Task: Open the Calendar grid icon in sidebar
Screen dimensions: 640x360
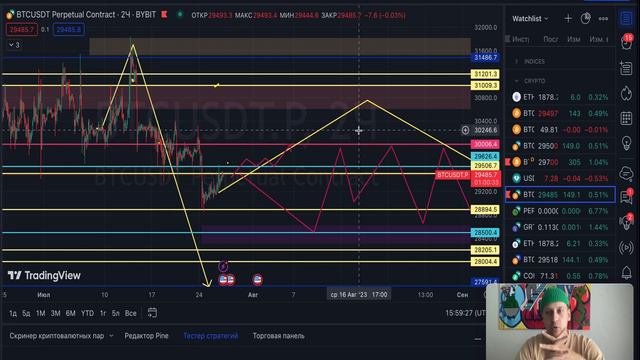Action: click(626, 118)
